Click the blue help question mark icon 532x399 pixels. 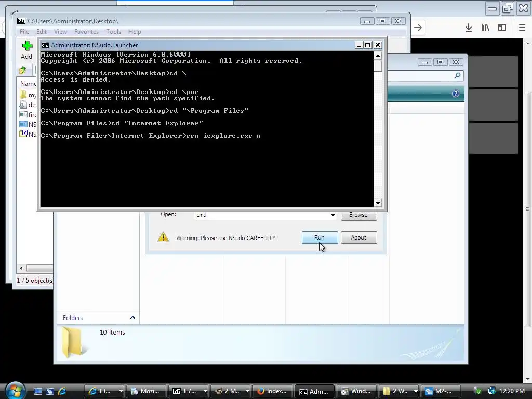tap(455, 94)
